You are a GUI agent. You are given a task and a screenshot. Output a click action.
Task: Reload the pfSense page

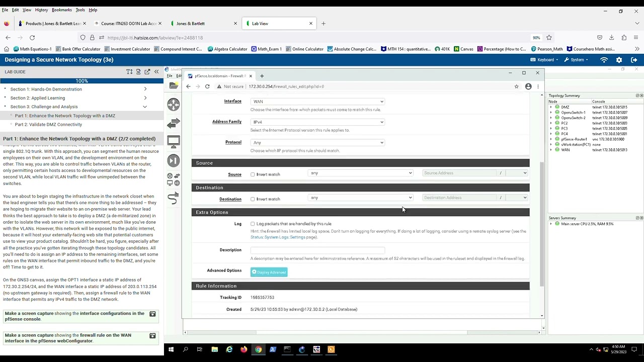[x=207, y=86]
